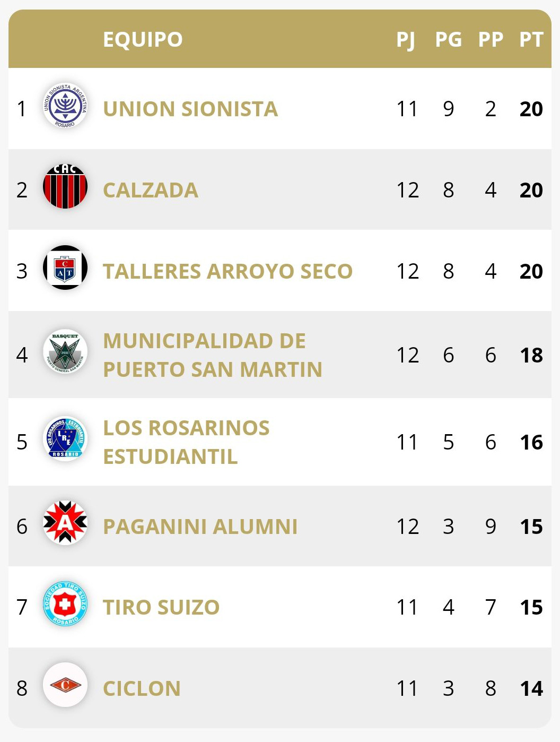560x742 pixels.
Task: Sort by the PT points column header
Action: (531, 39)
